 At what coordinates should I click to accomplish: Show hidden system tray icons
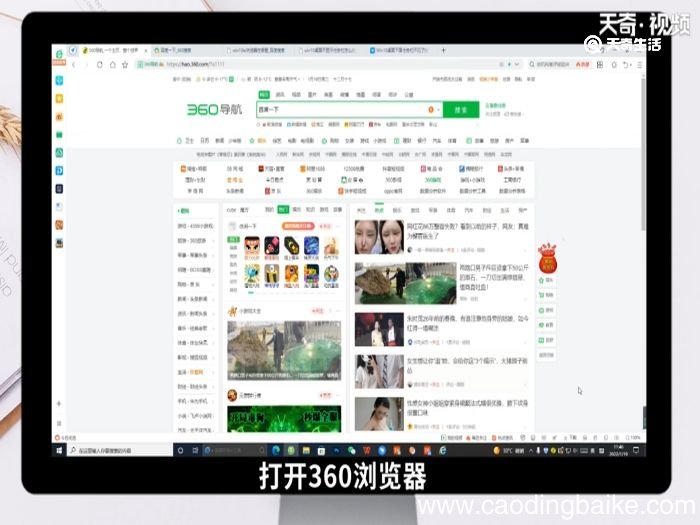pos(531,450)
